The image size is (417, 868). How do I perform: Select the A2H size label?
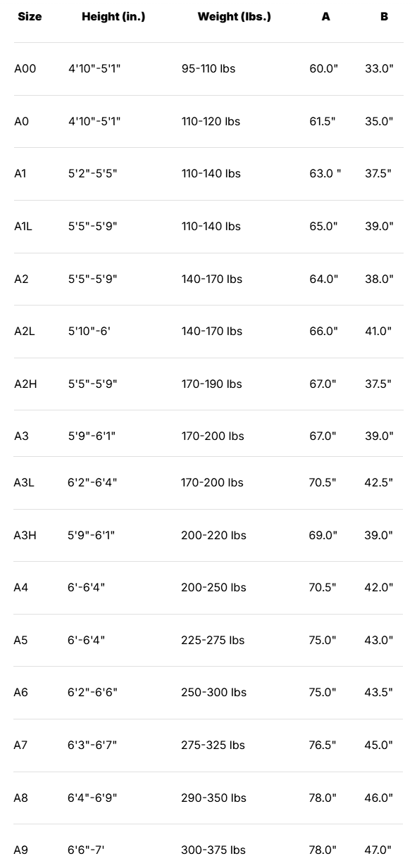coord(25,384)
